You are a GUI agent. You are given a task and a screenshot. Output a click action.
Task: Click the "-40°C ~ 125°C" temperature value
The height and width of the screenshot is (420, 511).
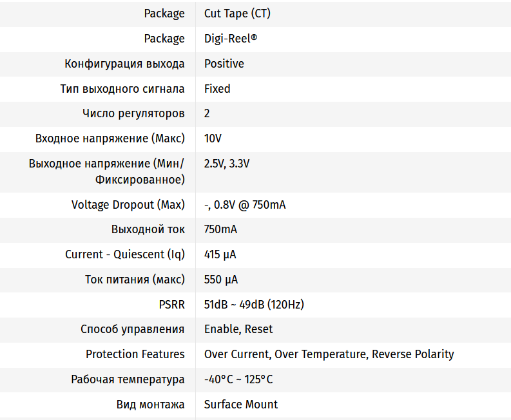click(238, 379)
